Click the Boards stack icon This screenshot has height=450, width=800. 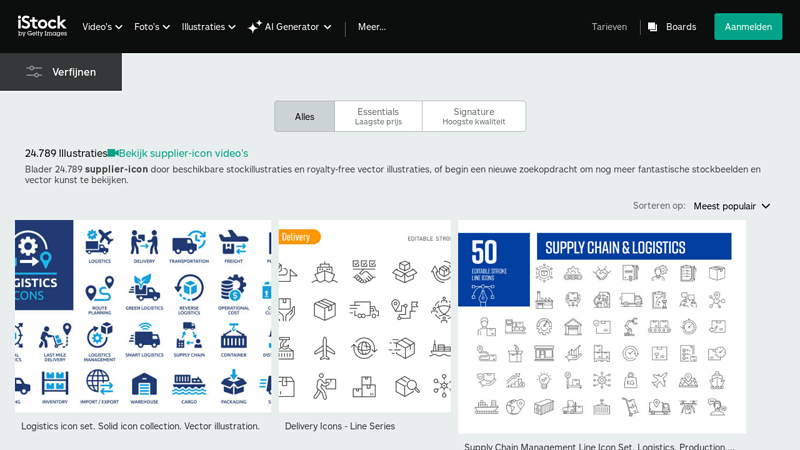pyautogui.click(x=652, y=27)
